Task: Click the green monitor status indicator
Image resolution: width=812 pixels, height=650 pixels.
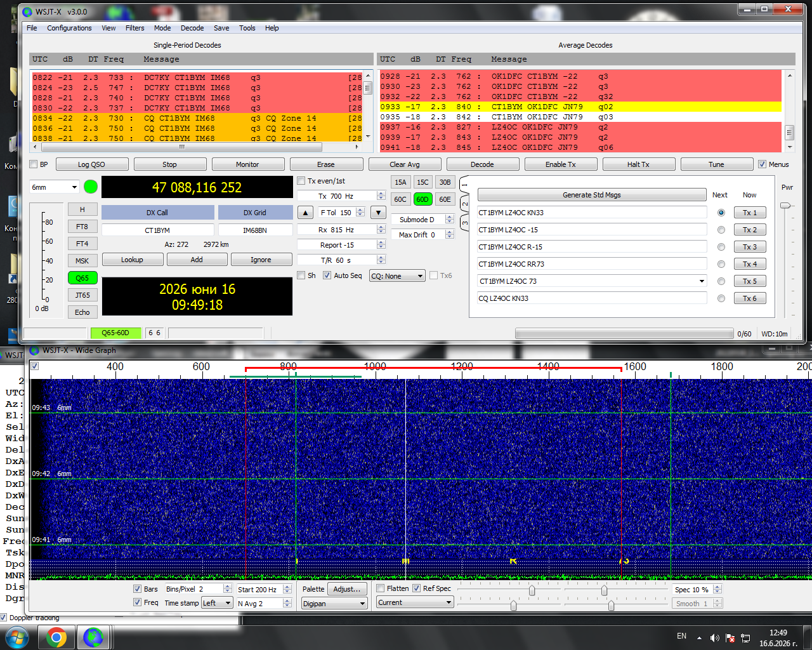Action: tap(91, 187)
